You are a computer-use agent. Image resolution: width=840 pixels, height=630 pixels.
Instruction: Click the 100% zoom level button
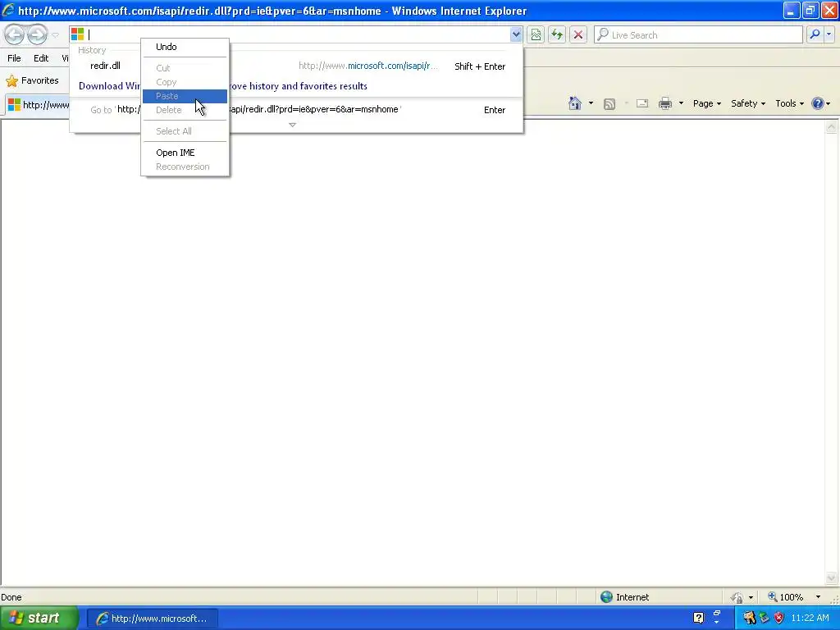pos(786,597)
